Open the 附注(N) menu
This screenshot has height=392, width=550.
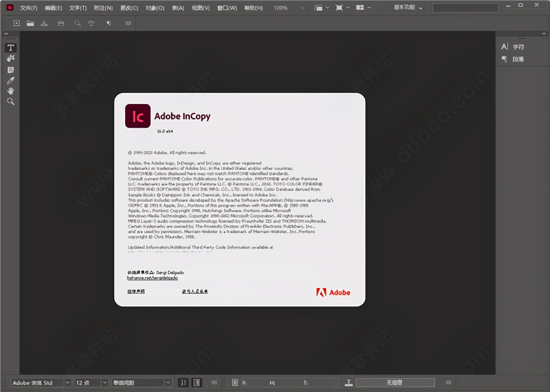[103, 8]
